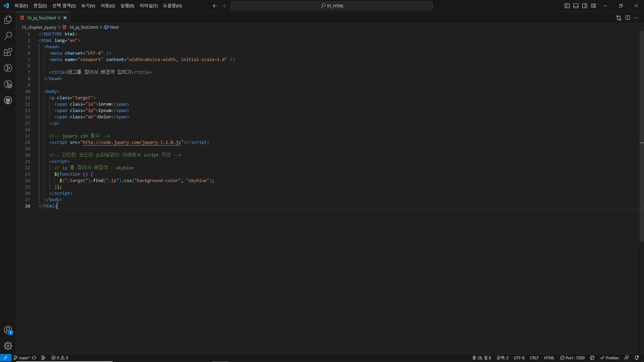Open the editor More Actions ellipsis menu
Image resolution: width=644 pixels, height=362 pixels.
pos(636,18)
